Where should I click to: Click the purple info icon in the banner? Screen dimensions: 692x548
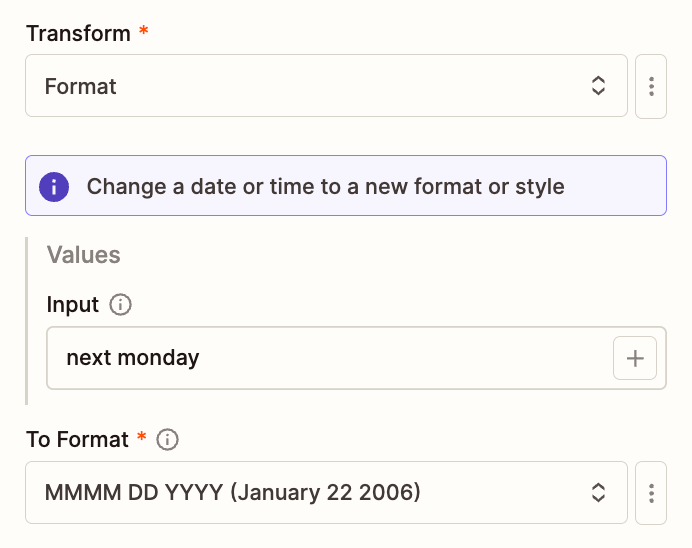[x=54, y=186]
